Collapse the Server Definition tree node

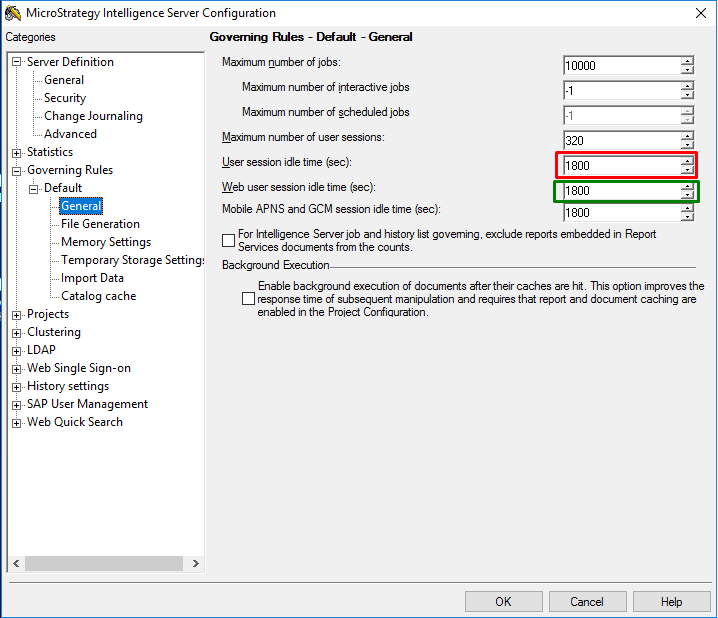pos(16,62)
